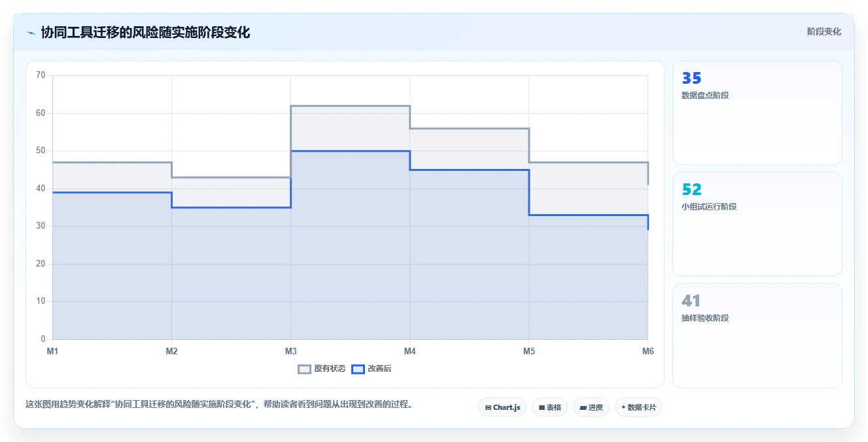
Task: Click the progress icon in 进度 tag
Action: 583,407
